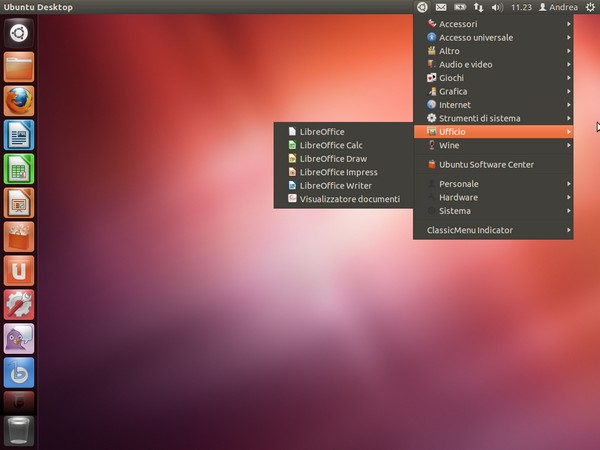Expand the Grafica submenu arrow
600x450 pixels.
point(569,91)
